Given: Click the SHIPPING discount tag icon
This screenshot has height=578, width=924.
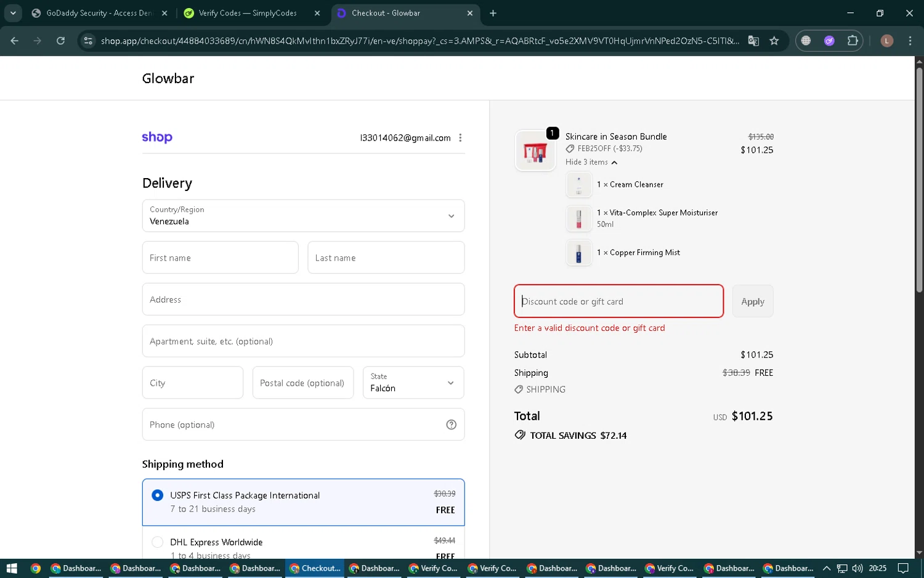Looking at the screenshot, I should tap(519, 389).
